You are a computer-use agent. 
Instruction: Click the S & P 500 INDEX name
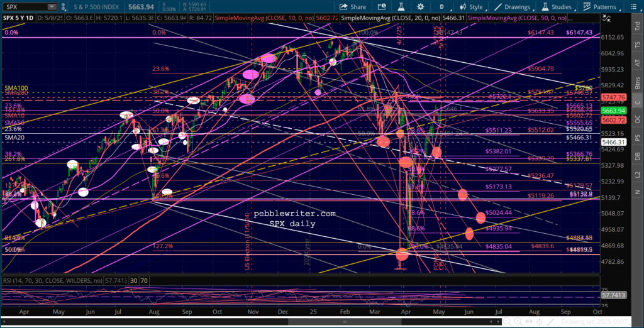tap(97, 6)
